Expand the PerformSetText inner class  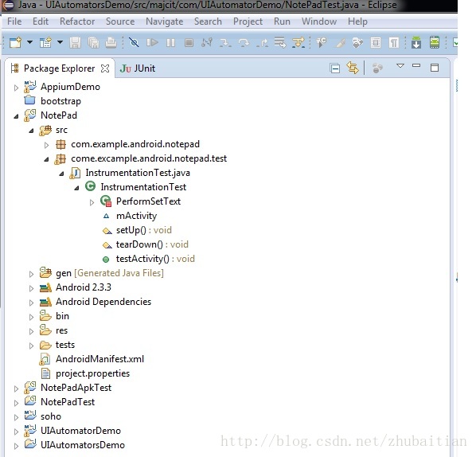(92, 202)
